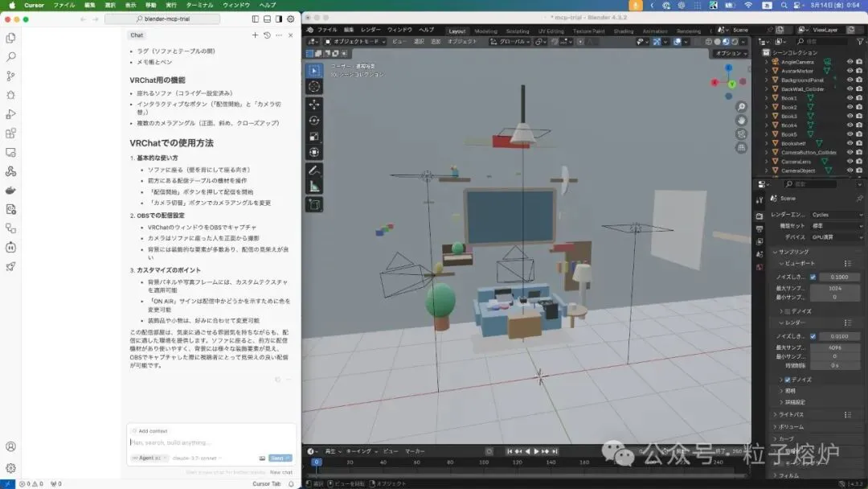Select the Add Cube tool in Blender
The height and width of the screenshot is (489, 868).
pos(314,205)
